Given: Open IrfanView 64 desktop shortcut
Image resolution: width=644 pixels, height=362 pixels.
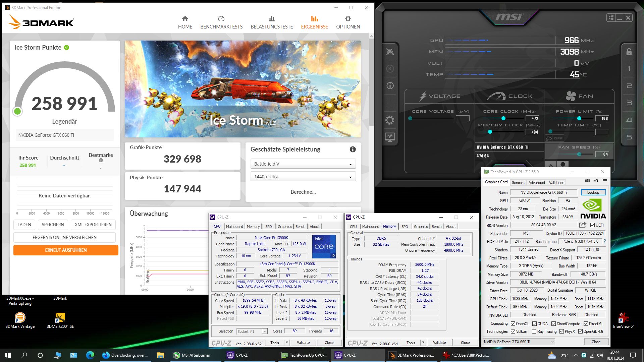Looking at the screenshot, I should (x=624, y=320).
